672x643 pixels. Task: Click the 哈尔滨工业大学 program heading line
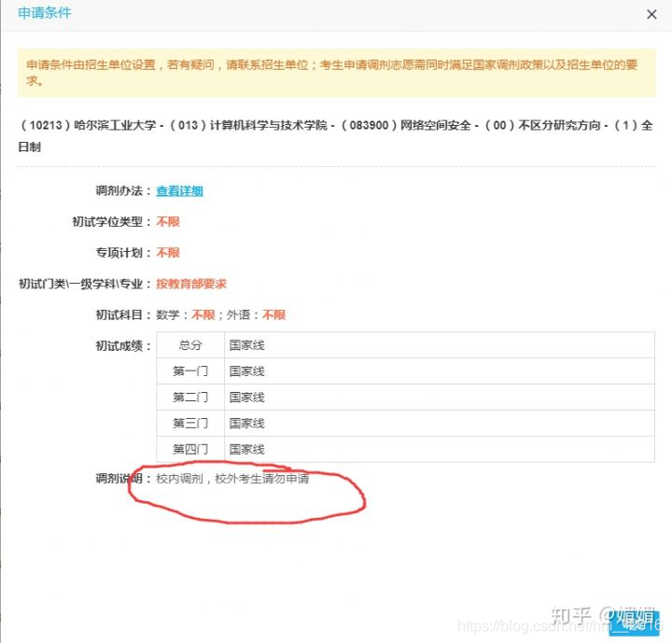click(336, 135)
